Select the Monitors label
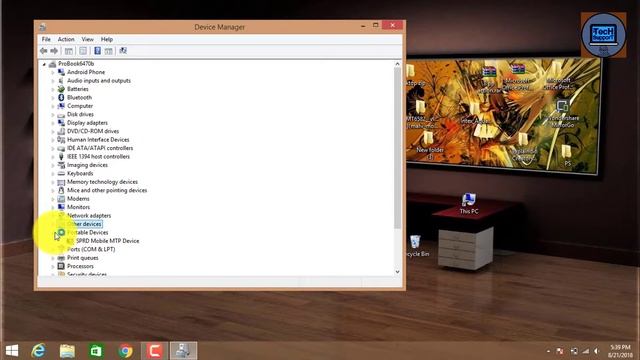Viewport: 640px width, 360px height. coord(78,207)
